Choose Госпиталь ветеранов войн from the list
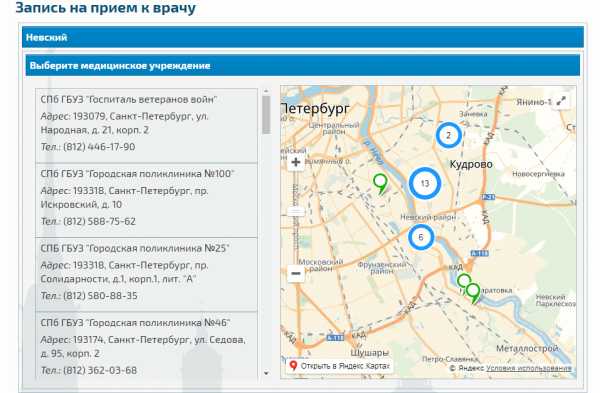This screenshot has height=393, width=600. 147,126
